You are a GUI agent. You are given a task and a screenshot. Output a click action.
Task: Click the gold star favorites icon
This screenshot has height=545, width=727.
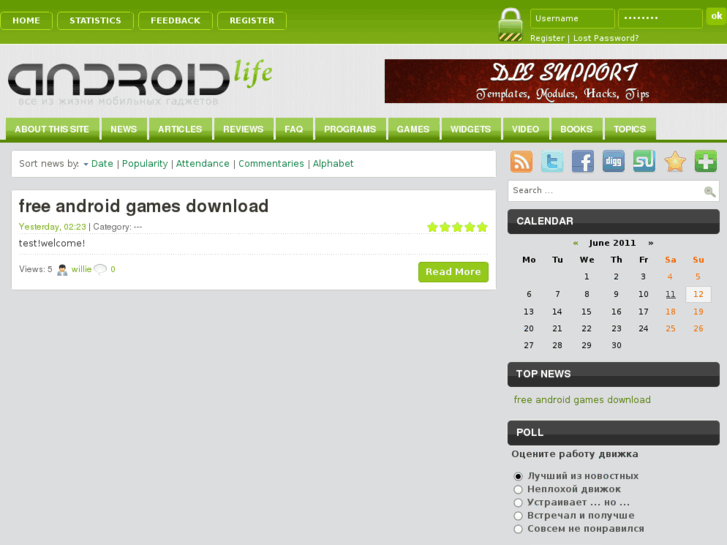(675, 161)
